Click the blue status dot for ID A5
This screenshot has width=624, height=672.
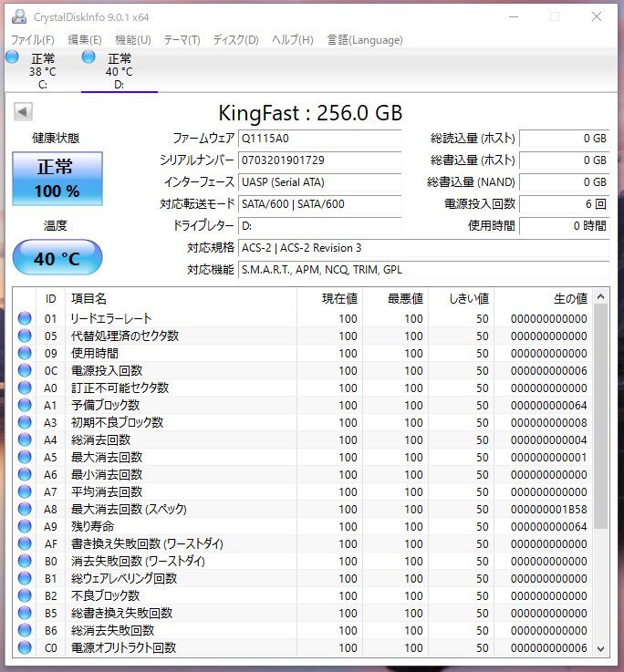25,457
